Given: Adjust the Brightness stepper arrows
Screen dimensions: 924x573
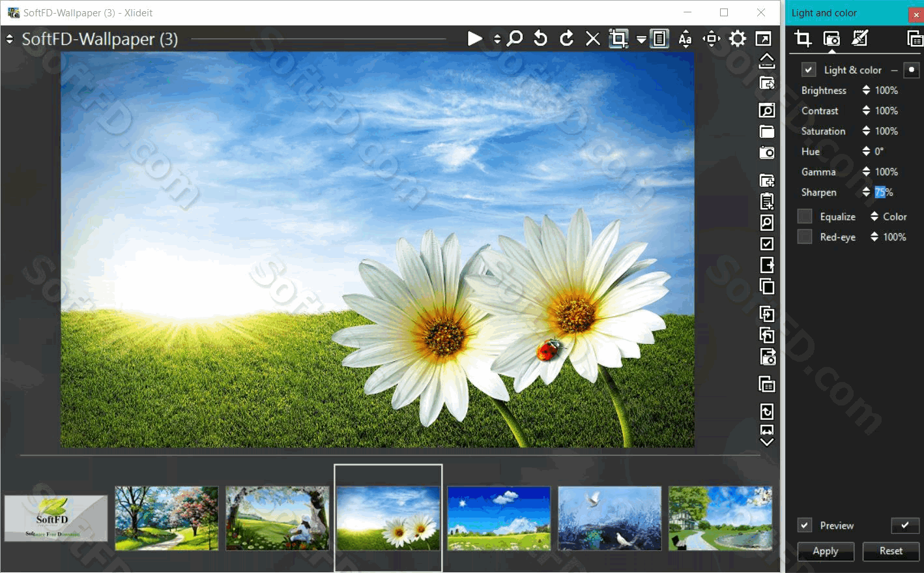Looking at the screenshot, I should pos(866,90).
